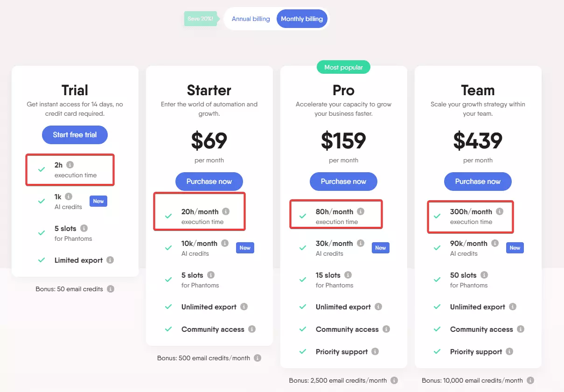Click the Most popular badge above Pro
The image size is (564, 392).
click(343, 67)
